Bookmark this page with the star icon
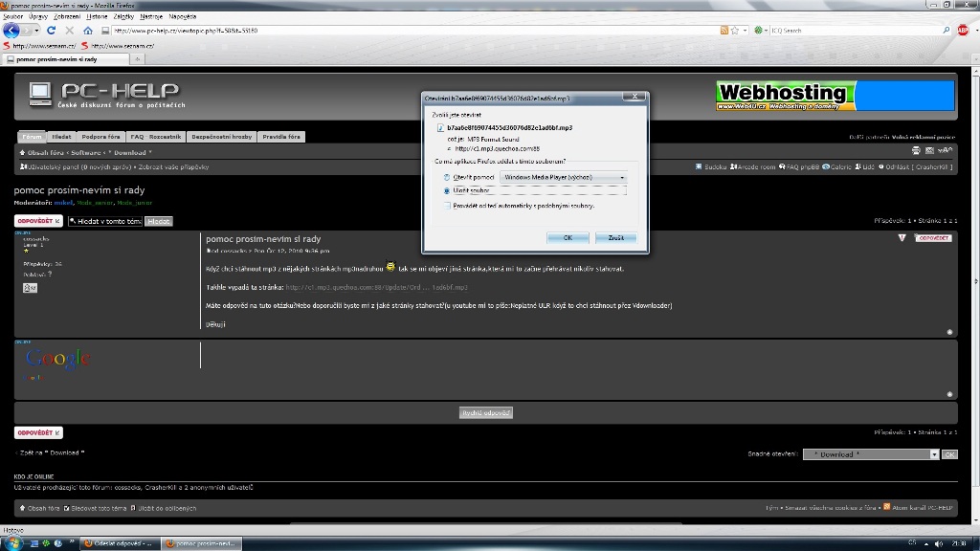The height and width of the screenshot is (551, 980). tap(735, 30)
